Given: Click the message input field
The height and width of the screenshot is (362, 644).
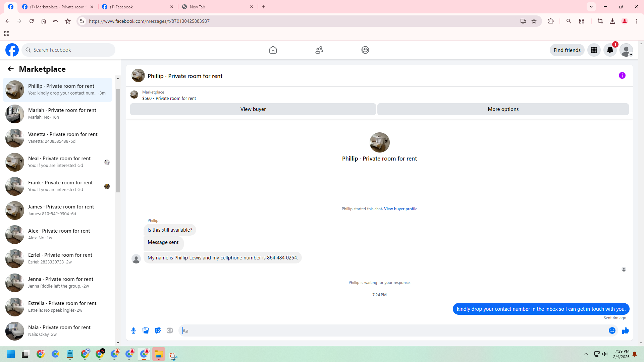Looking at the screenshot, I should coord(392,330).
